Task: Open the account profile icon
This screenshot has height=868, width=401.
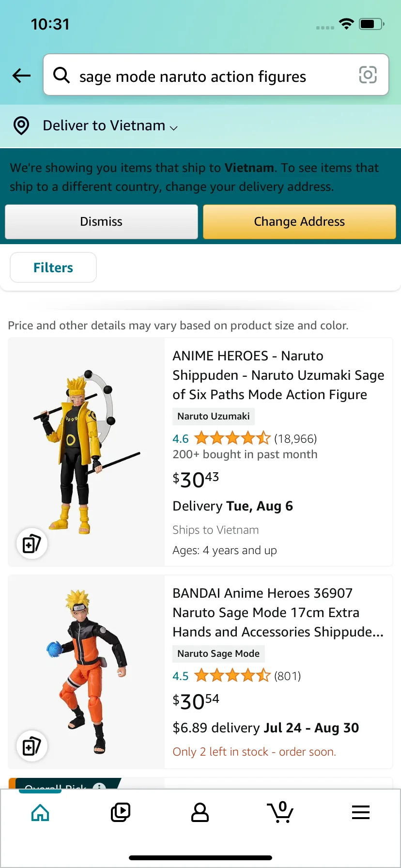Action: pos(200,812)
